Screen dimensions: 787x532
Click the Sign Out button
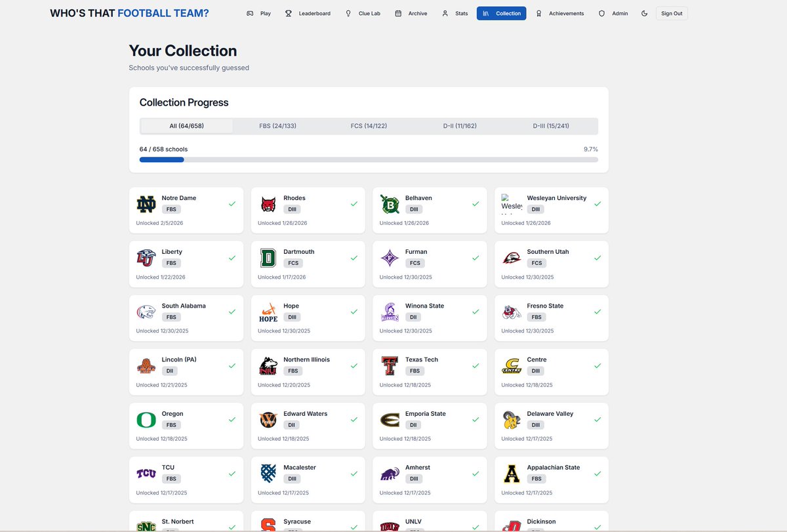pos(672,13)
